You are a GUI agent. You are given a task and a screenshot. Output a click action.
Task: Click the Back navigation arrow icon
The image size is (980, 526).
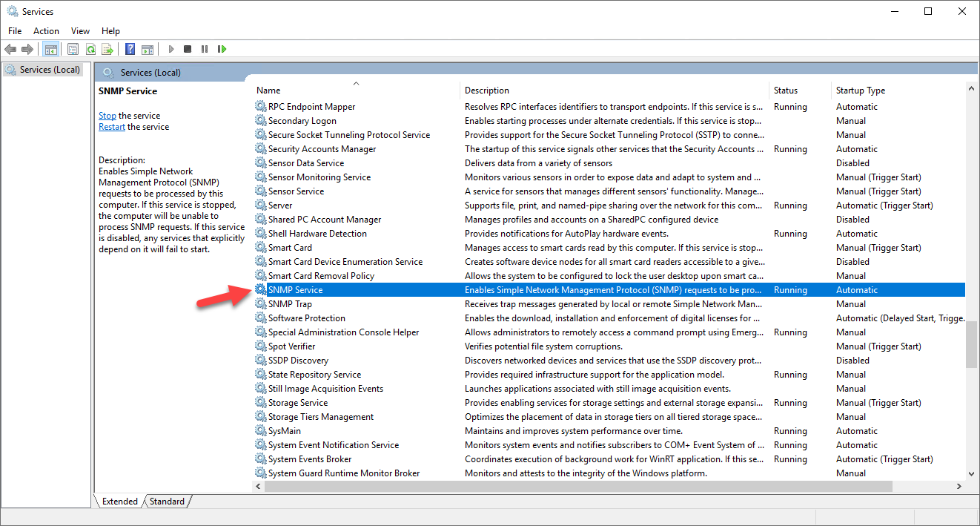(10, 49)
